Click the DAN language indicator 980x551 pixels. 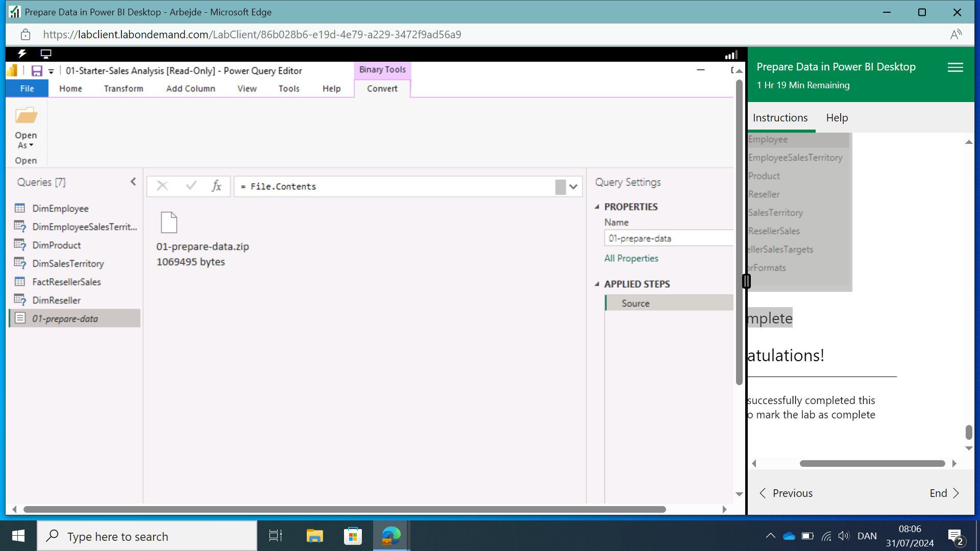tap(867, 536)
